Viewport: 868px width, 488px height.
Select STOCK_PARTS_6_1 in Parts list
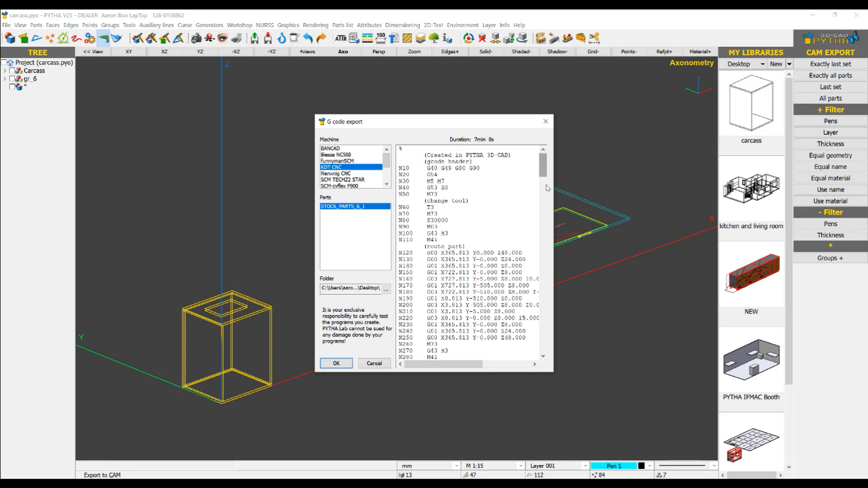point(355,207)
